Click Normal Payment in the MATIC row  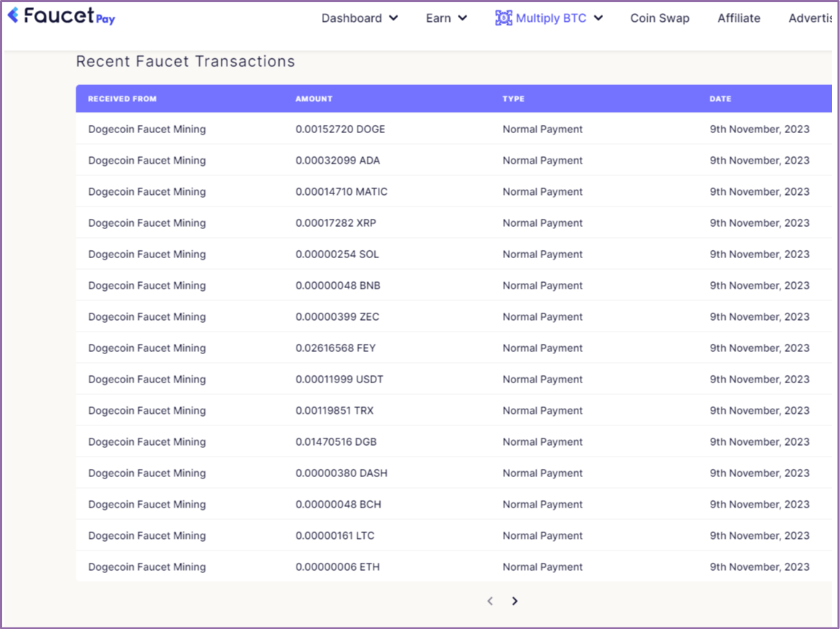click(x=542, y=191)
